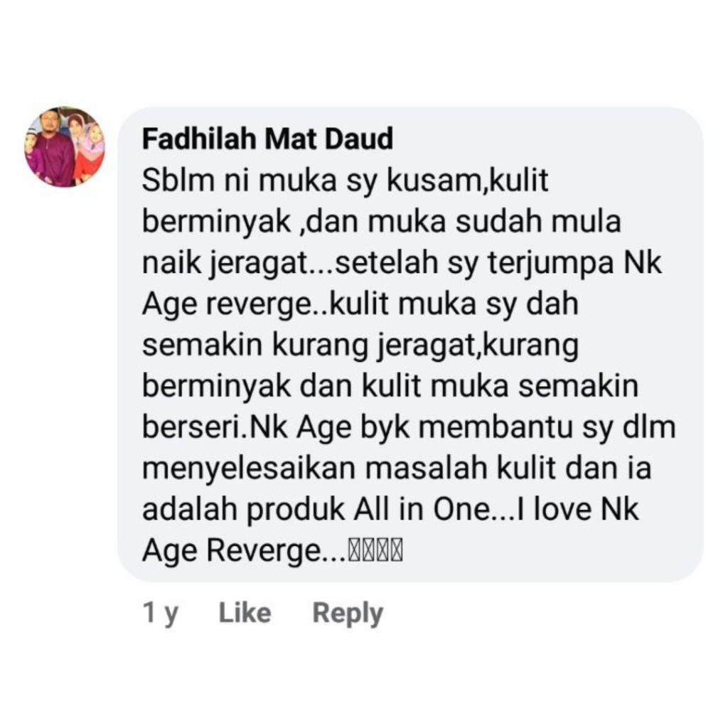Click the final Age Reverge text
The height and width of the screenshot is (728, 728).
click(x=231, y=551)
